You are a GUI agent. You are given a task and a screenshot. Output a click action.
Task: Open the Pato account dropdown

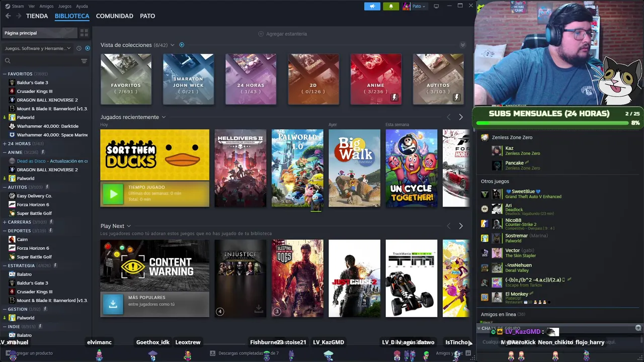419,6
